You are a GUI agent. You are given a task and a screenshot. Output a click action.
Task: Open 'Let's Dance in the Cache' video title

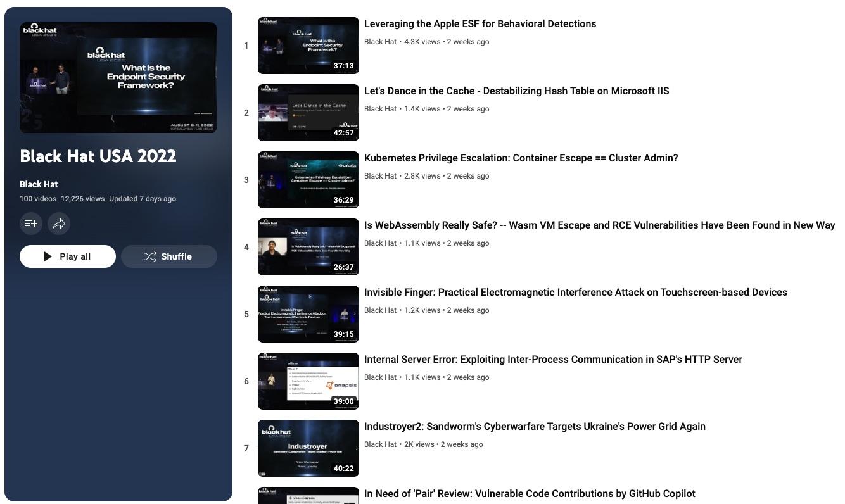click(x=516, y=91)
